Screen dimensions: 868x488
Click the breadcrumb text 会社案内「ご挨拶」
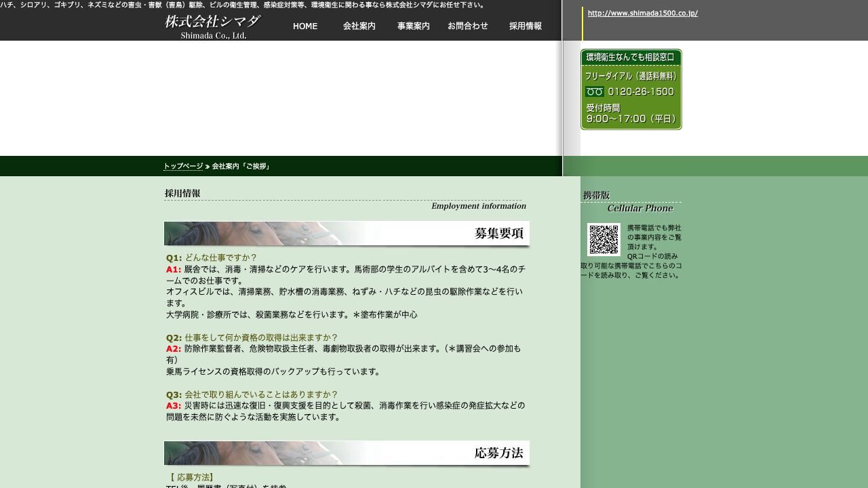(x=241, y=166)
